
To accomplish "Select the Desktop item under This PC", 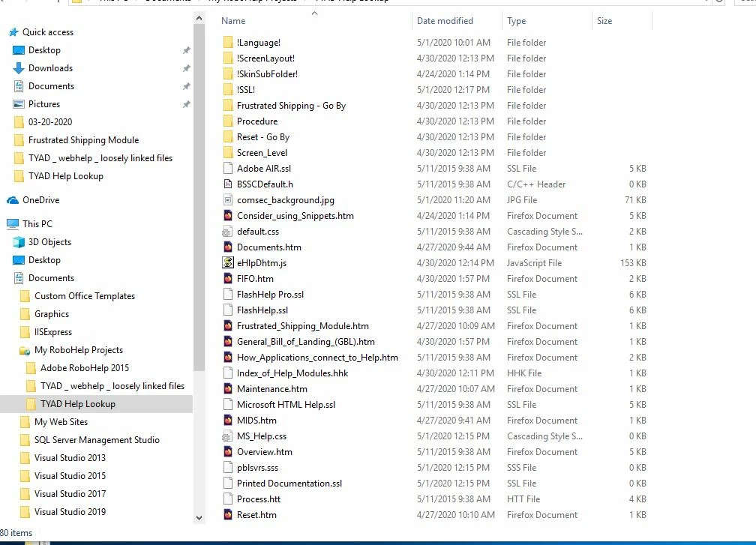I will click(x=44, y=260).
